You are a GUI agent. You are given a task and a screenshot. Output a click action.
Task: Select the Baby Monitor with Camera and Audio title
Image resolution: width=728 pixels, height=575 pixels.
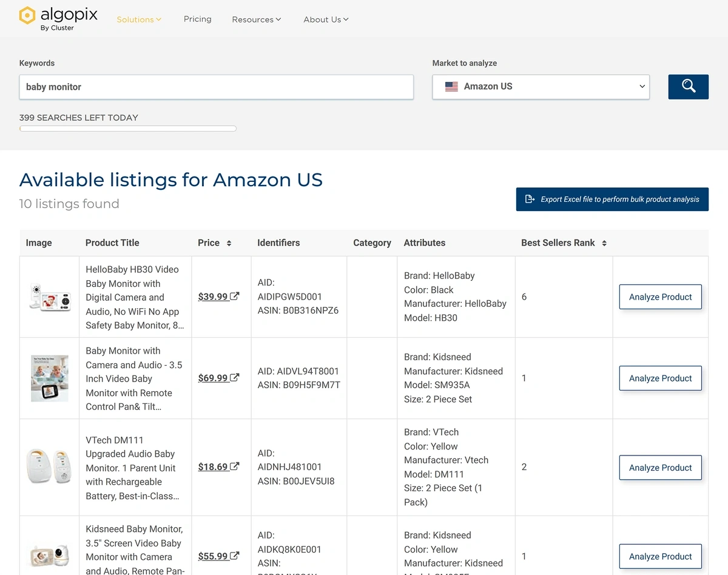(133, 378)
